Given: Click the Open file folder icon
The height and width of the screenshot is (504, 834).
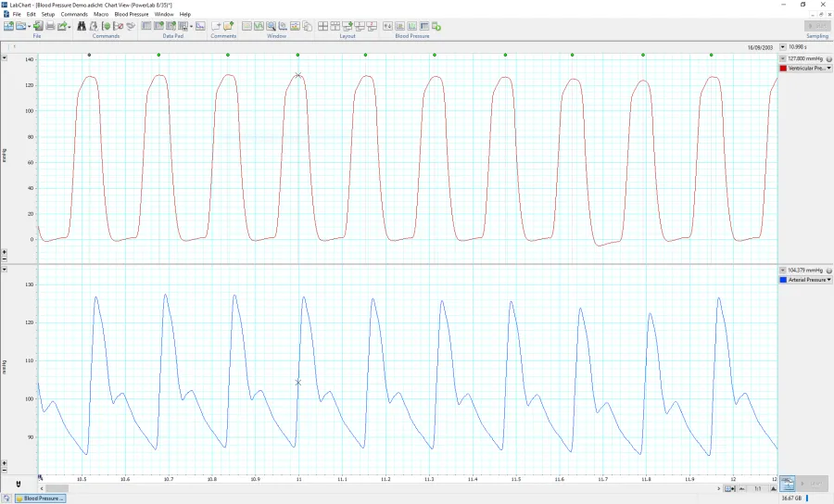Looking at the screenshot, I should coord(22,26).
